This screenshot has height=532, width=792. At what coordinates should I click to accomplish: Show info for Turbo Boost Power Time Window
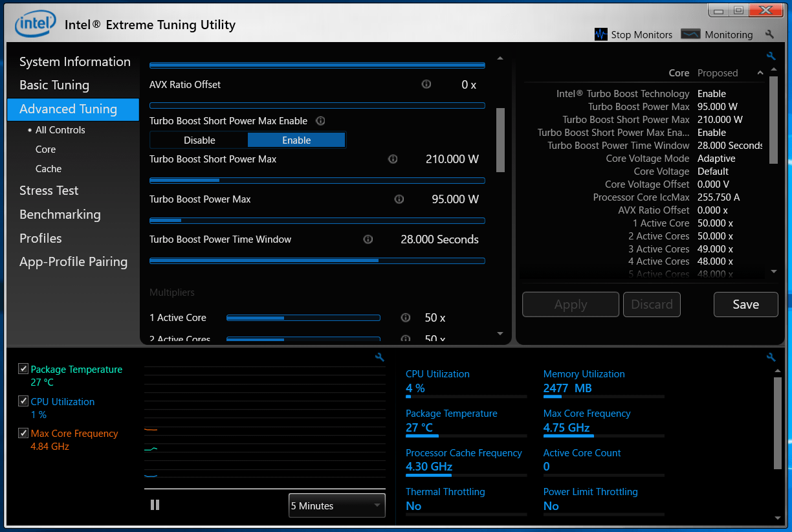pos(368,239)
